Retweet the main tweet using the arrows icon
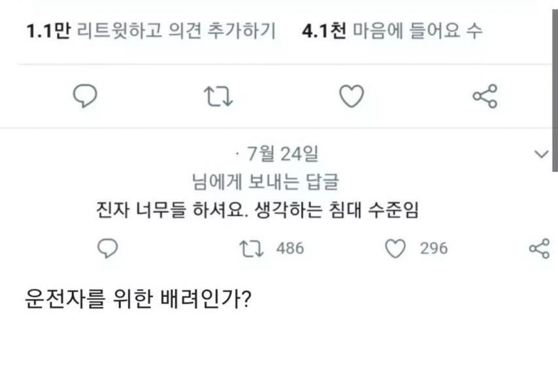The height and width of the screenshot is (392, 558). [219, 97]
